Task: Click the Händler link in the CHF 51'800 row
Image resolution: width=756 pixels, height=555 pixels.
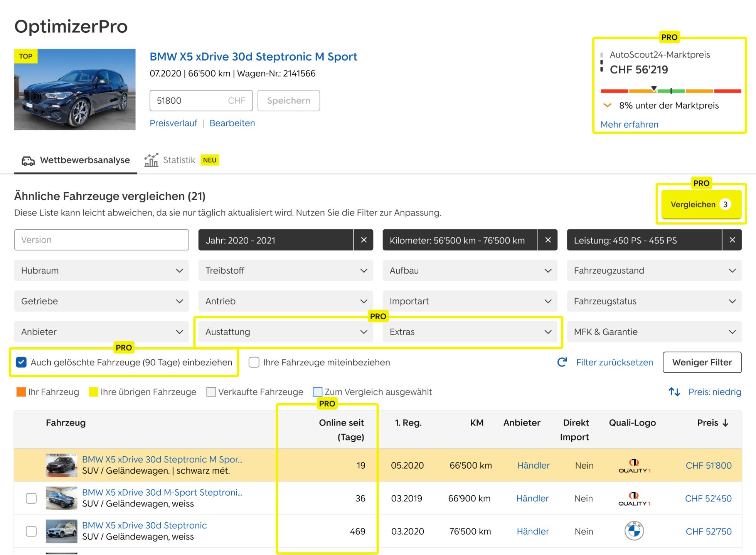Action: 533,466
